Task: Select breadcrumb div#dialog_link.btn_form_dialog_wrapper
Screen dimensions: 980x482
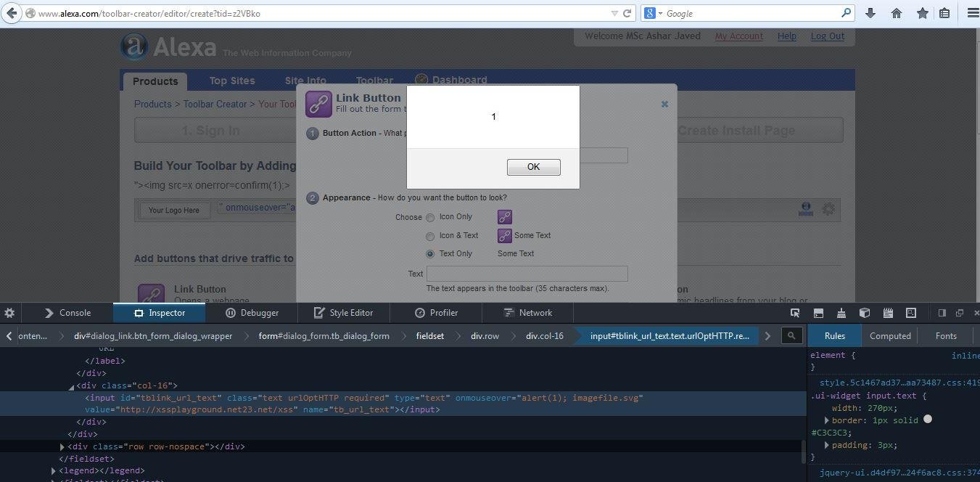Action: (x=153, y=335)
